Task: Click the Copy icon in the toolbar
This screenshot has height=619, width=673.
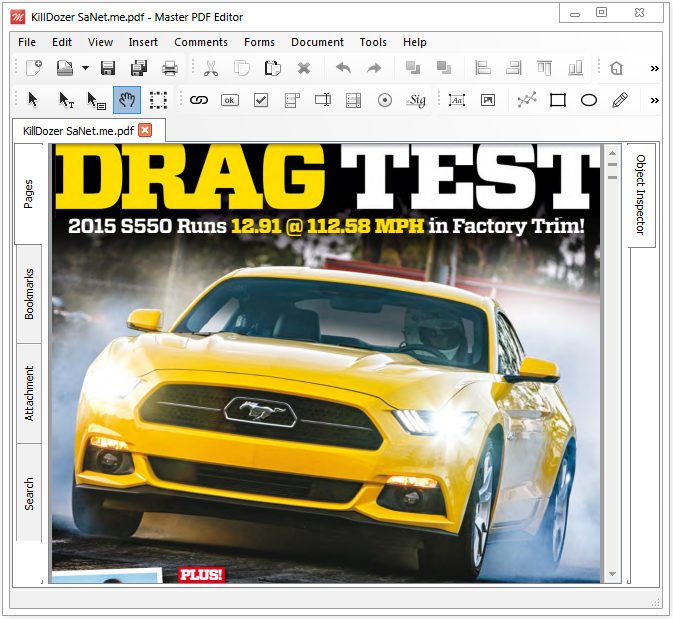Action: coord(242,68)
